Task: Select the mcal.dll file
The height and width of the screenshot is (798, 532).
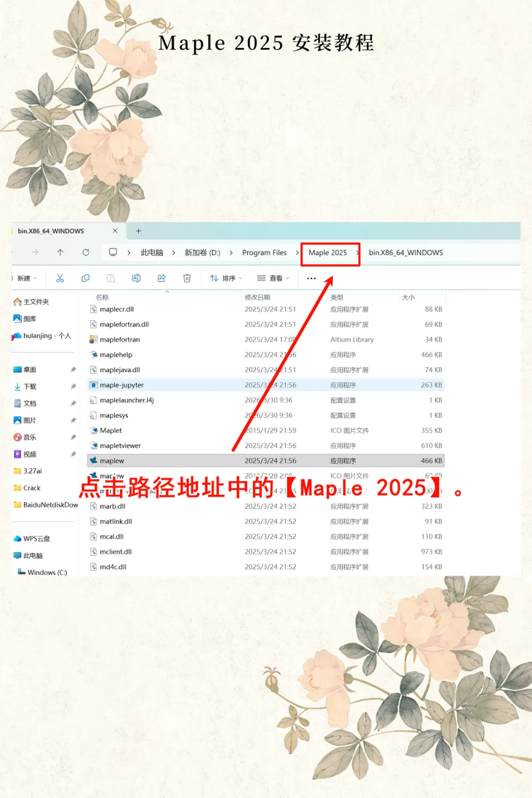Action: (x=266, y=537)
